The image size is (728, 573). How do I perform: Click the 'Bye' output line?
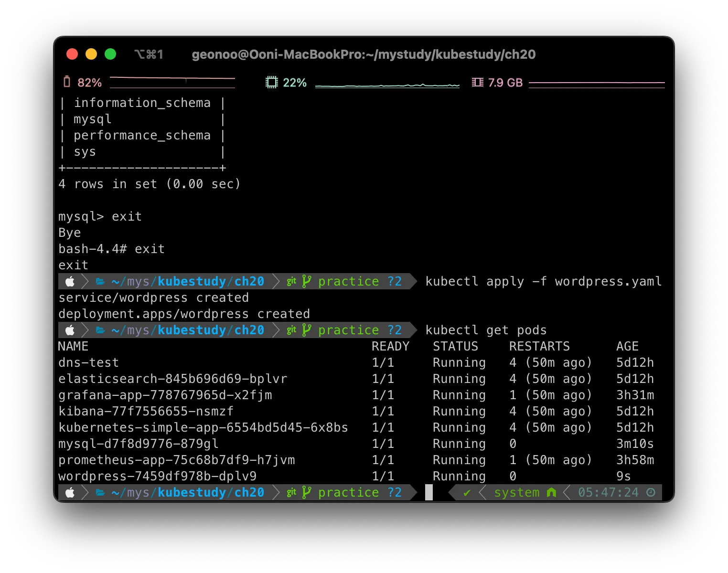[70, 233]
